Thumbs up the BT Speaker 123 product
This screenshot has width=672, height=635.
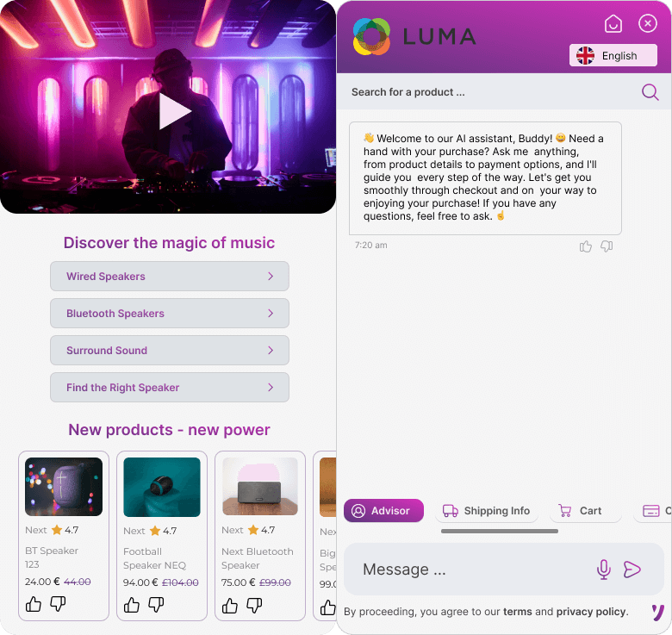click(34, 604)
